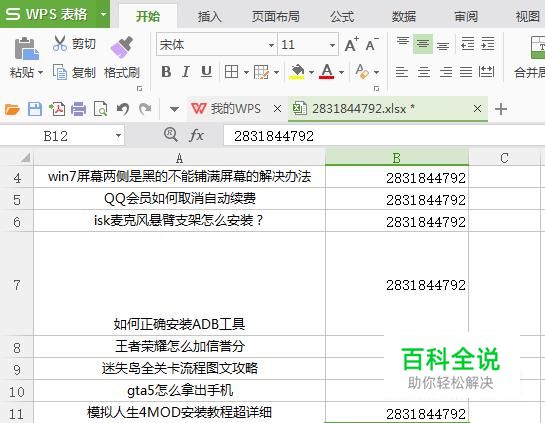This screenshot has width=545, height=423.
Task: Copy selection using the 复制 button
Action: 74,72
